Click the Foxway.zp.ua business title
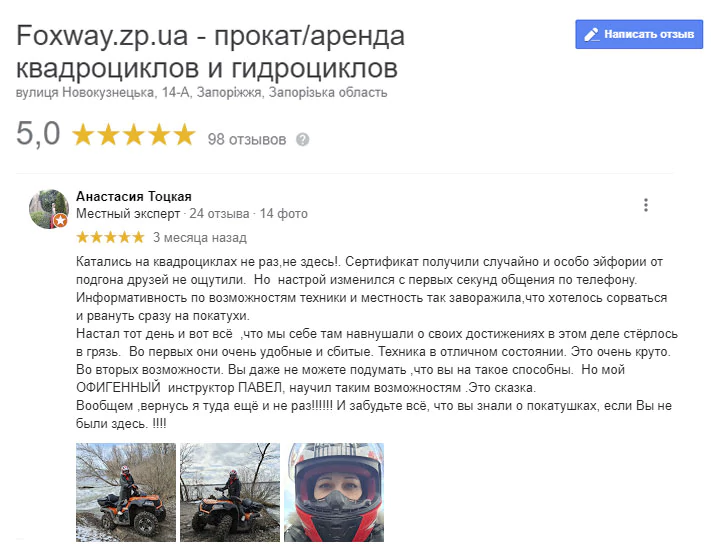Viewport: 719px width, 554px height. [210, 51]
